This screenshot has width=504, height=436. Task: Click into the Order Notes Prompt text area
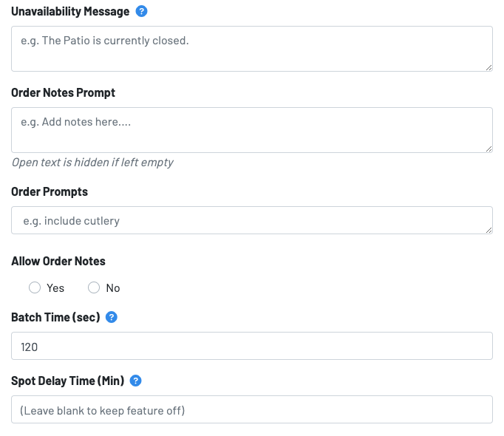(x=251, y=130)
